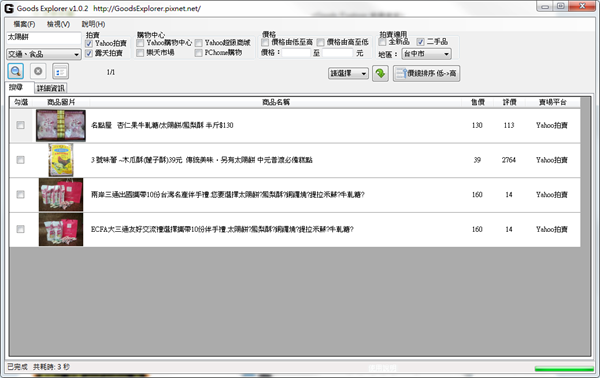600x378 pixels.
Task: Click the 賣場平台 column header
Action: click(x=553, y=102)
